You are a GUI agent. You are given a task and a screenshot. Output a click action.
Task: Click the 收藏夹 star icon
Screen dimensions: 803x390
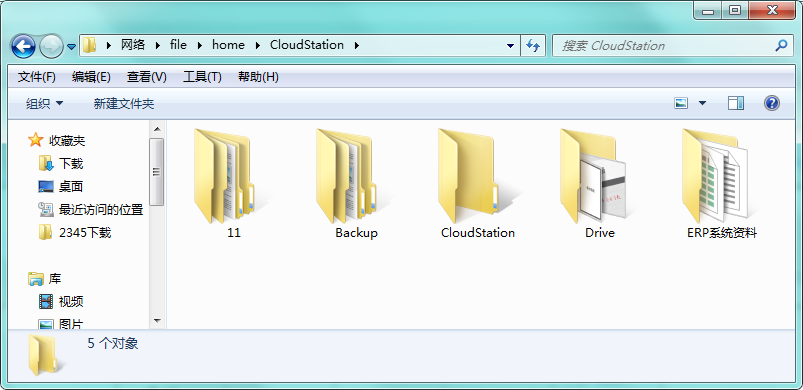(x=35, y=140)
